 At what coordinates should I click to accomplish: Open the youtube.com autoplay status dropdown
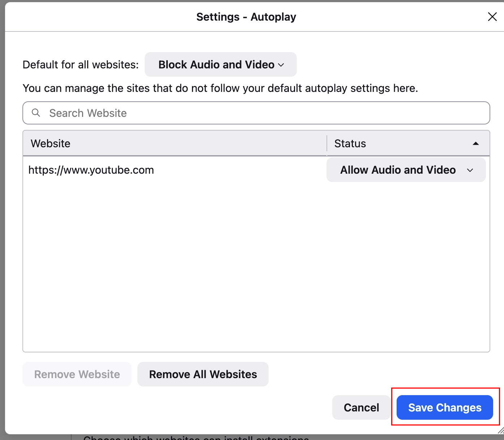406,170
